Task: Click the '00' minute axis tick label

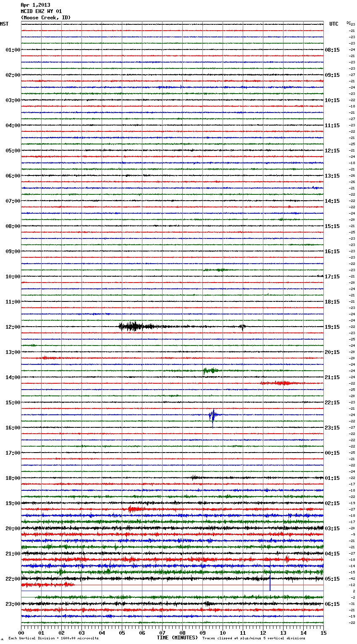Action: point(21,633)
